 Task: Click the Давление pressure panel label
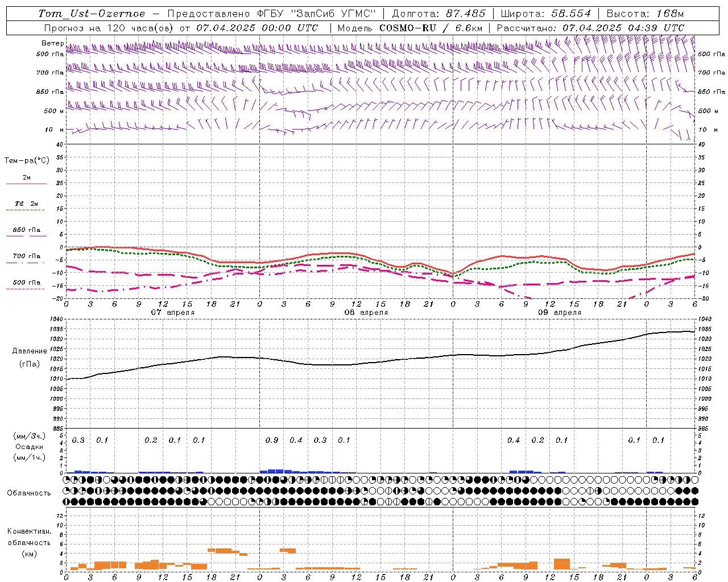30,351
